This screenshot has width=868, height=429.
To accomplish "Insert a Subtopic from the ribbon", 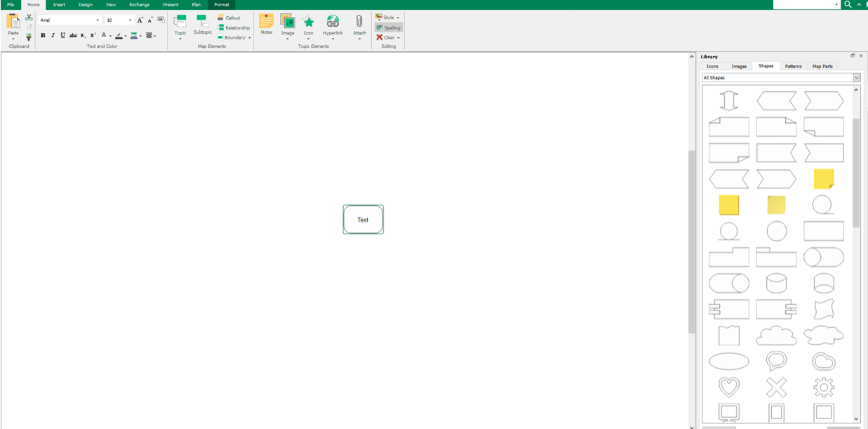I will coord(203,25).
